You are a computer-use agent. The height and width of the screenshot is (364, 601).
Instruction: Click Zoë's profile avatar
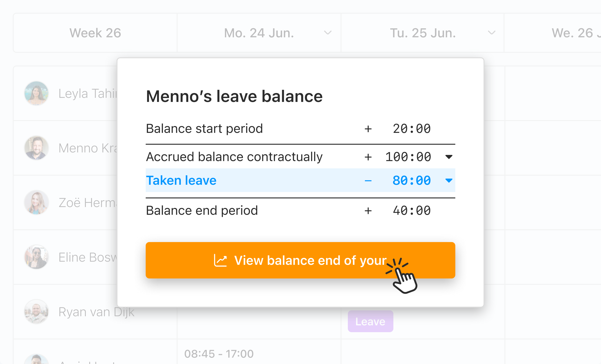coord(36,202)
